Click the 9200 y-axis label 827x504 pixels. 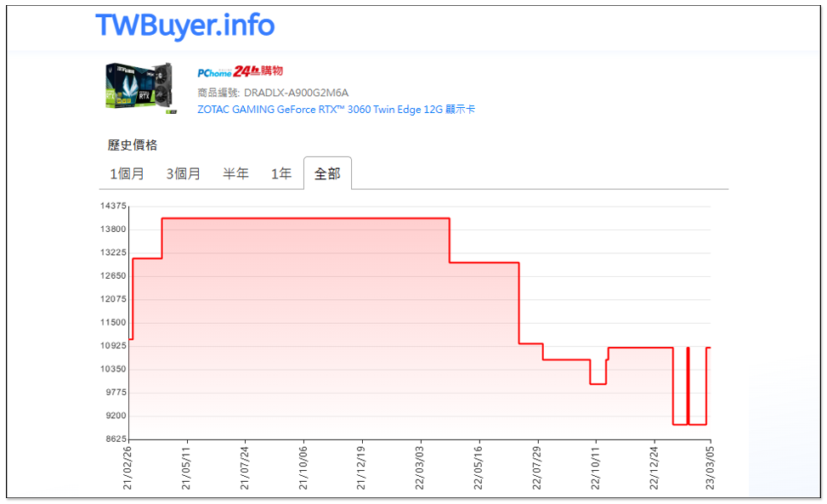pos(116,416)
